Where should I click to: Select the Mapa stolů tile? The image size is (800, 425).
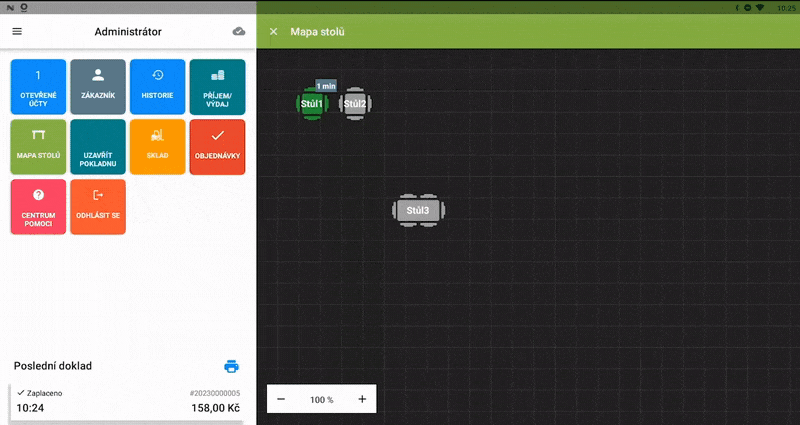[x=39, y=147]
